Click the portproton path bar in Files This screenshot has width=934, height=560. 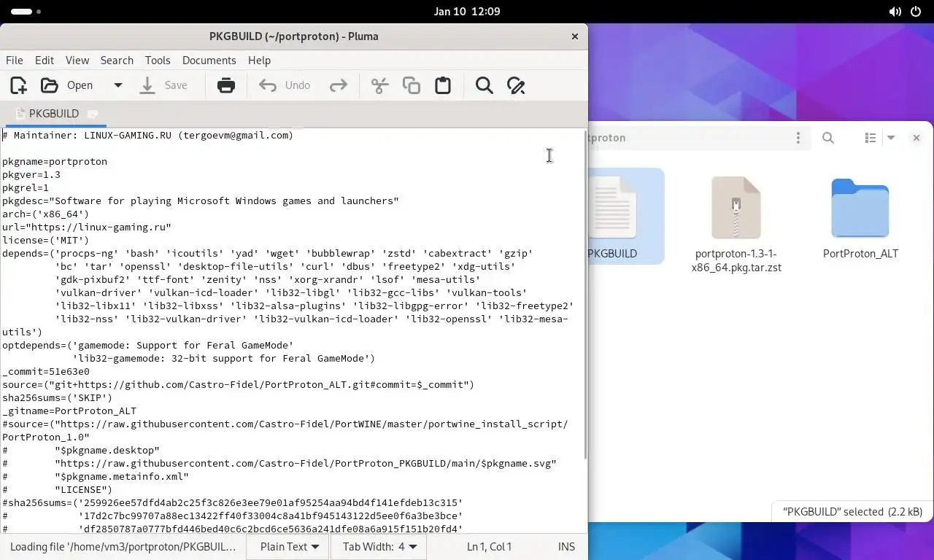686,138
